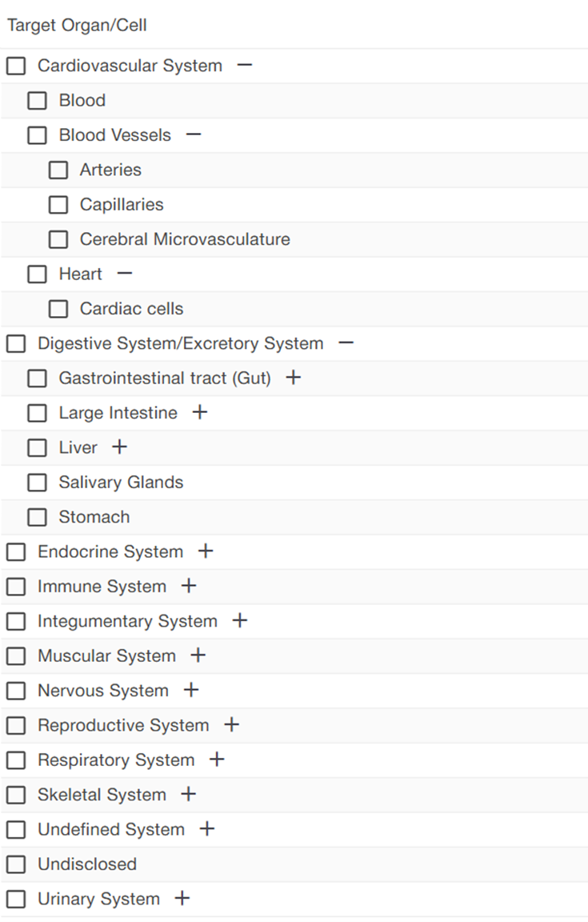This screenshot has height=922, width=588.
Task: Click the Arteries label
Action: point(110,170)
